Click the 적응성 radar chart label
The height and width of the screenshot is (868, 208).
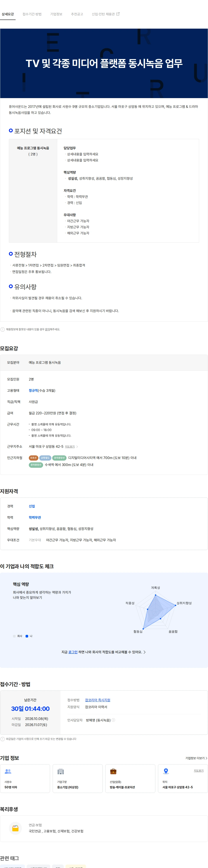click(130, 603)
